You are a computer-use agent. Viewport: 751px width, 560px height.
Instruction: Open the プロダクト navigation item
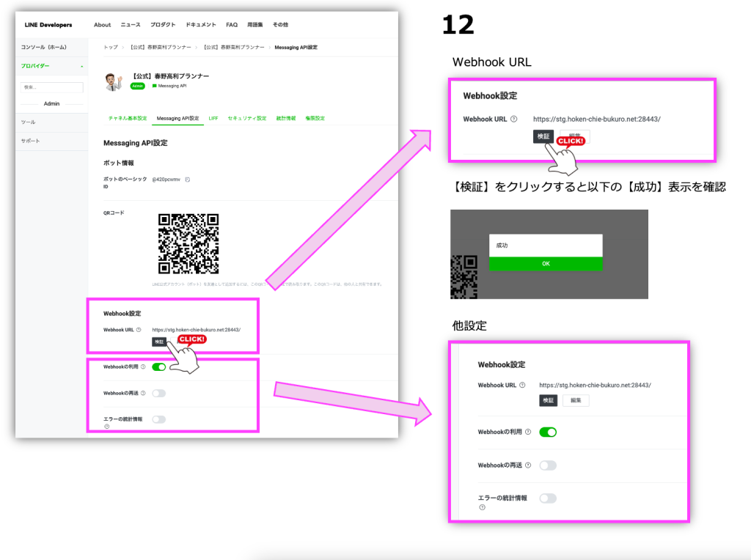163,25
